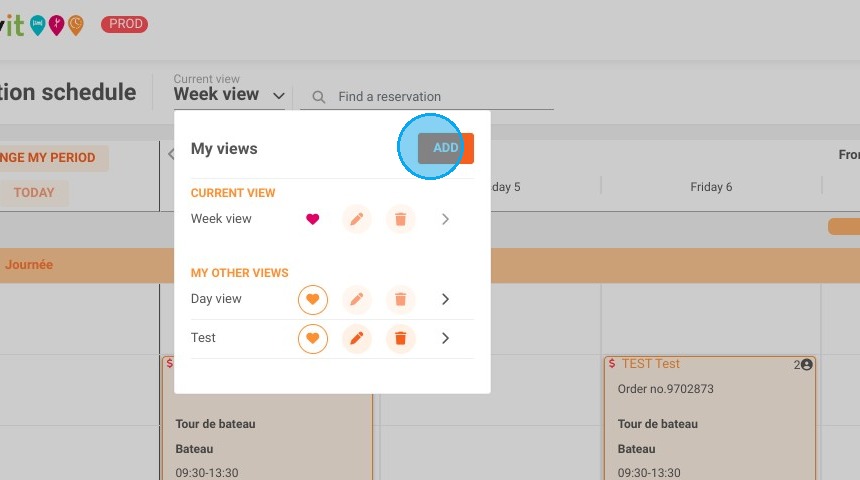
Task: Open Day view using its chevron
Action: [445, 300]
